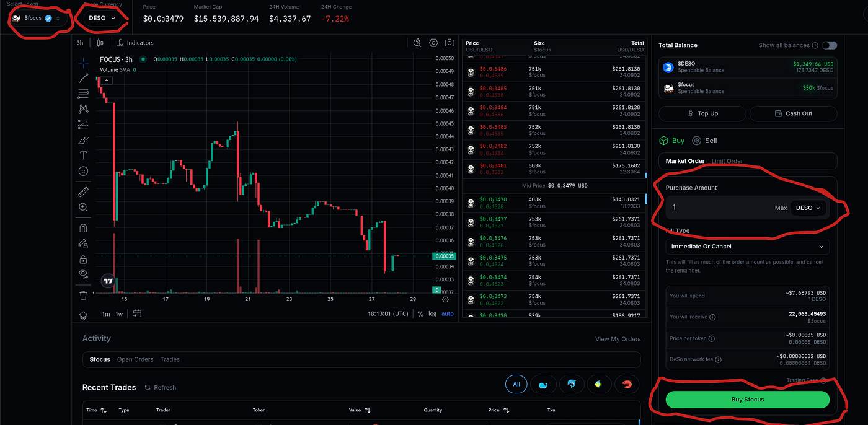868x425 pixels.
Task: Select the brush drawing tool
Action: click(x=83, y=140)
